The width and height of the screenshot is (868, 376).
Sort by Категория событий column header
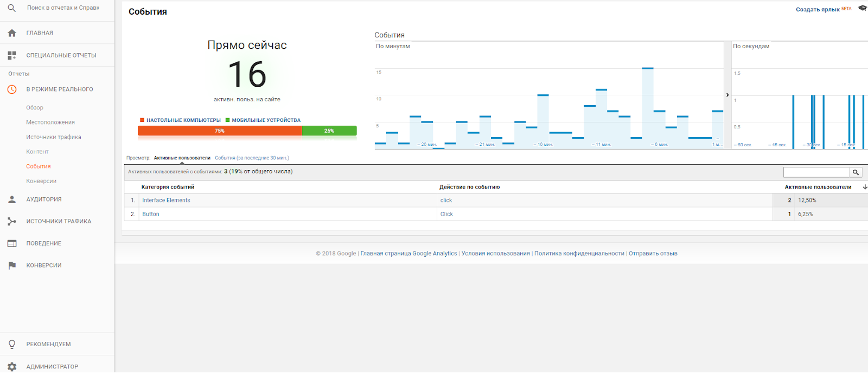pyautogui.click(x=168, y=187)
